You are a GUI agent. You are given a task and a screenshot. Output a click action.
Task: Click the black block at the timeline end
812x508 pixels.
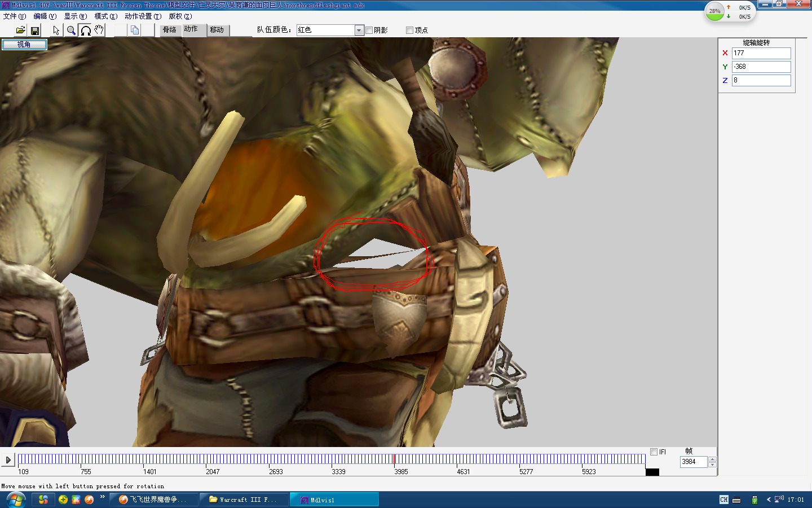[652, 472]
